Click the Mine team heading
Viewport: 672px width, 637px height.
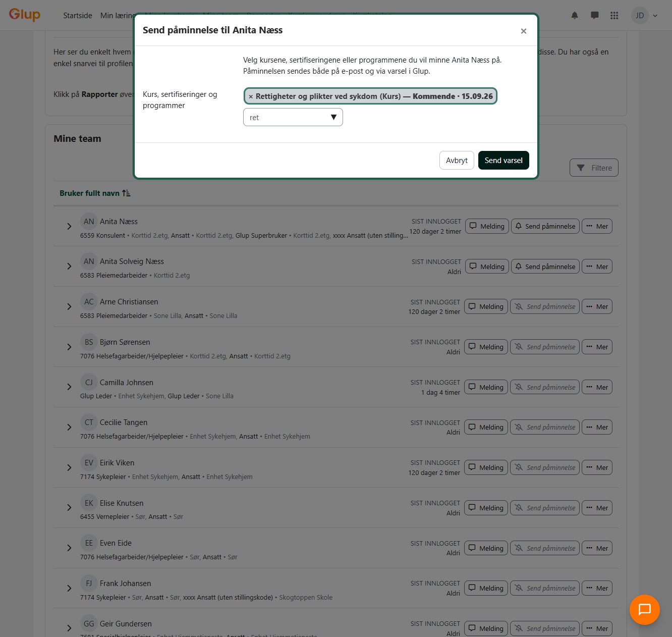tap(78, 139)
